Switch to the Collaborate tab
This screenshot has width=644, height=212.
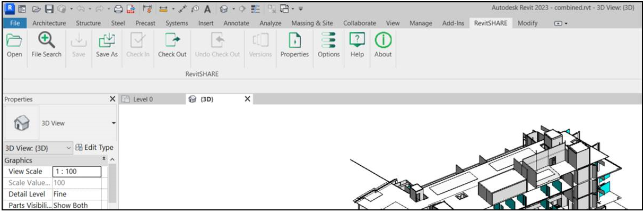pos(360,23)
